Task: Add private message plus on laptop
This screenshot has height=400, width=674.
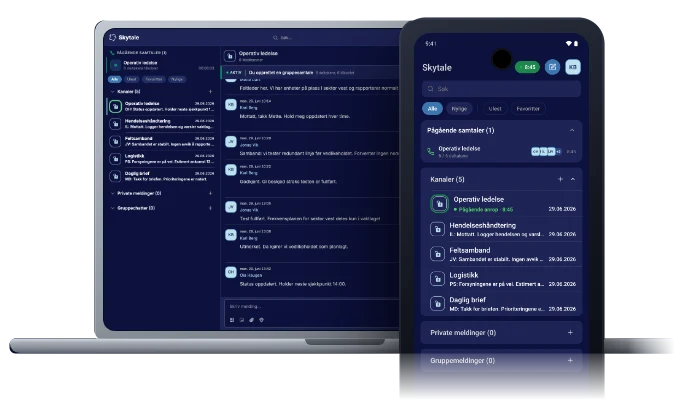Action: [210, 193]
